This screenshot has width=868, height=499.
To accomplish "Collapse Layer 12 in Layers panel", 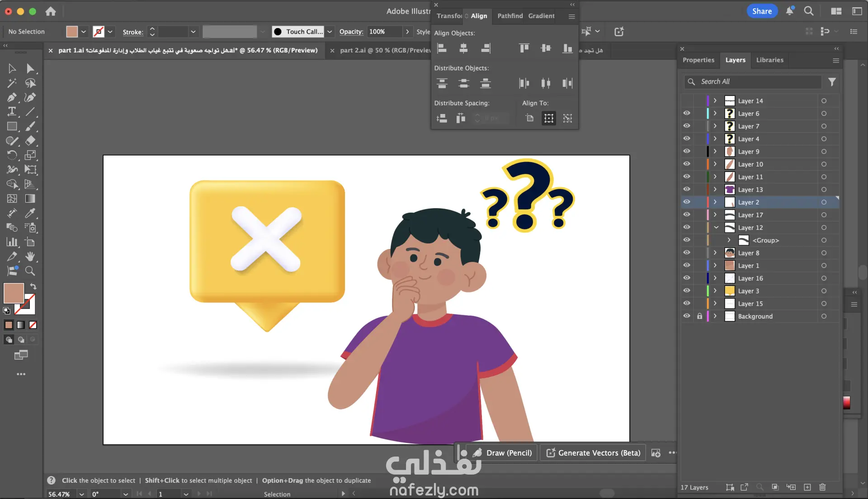I will pyautogui.click(x=716, y=228).
